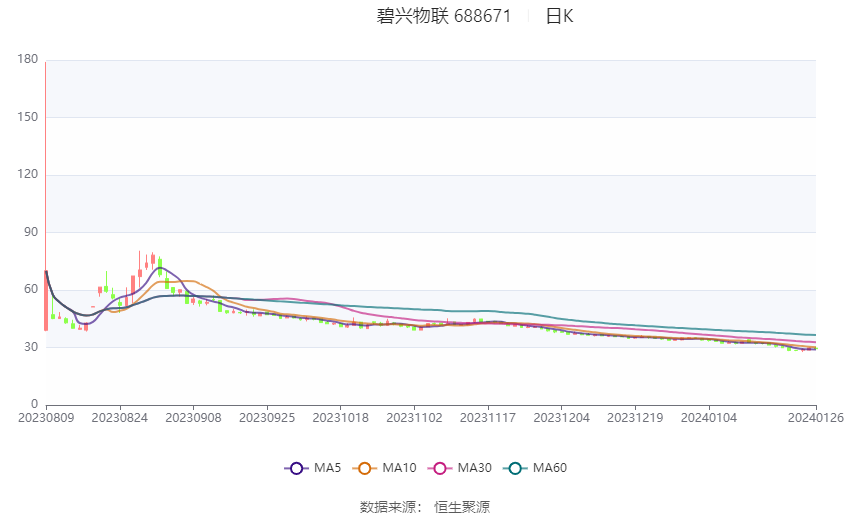Click x-axis date label 20231204
This screenshot has width=850, height=517.
pos(562,418)
